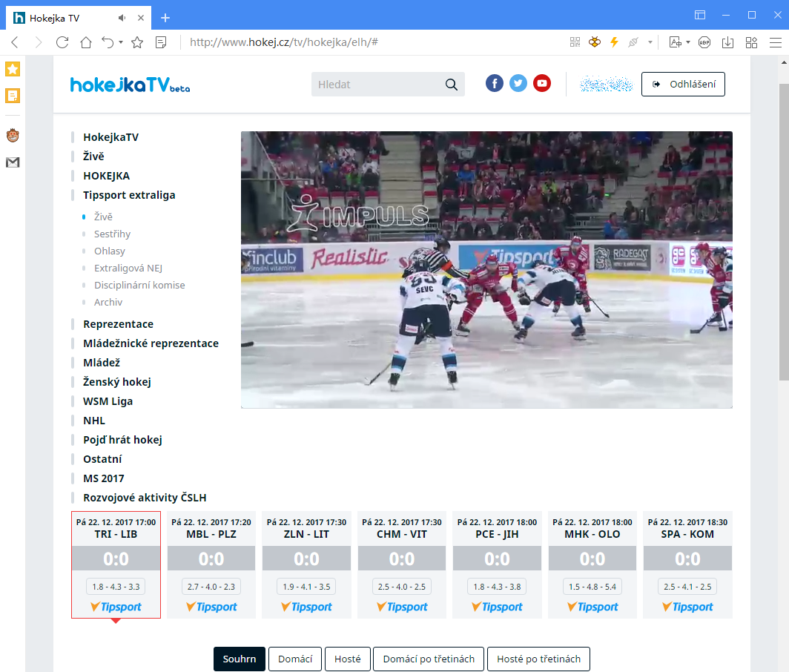Bookmark this page with the star icon
Image resolution: width=789 pixels, height=672 pixels.
(137, 42)
